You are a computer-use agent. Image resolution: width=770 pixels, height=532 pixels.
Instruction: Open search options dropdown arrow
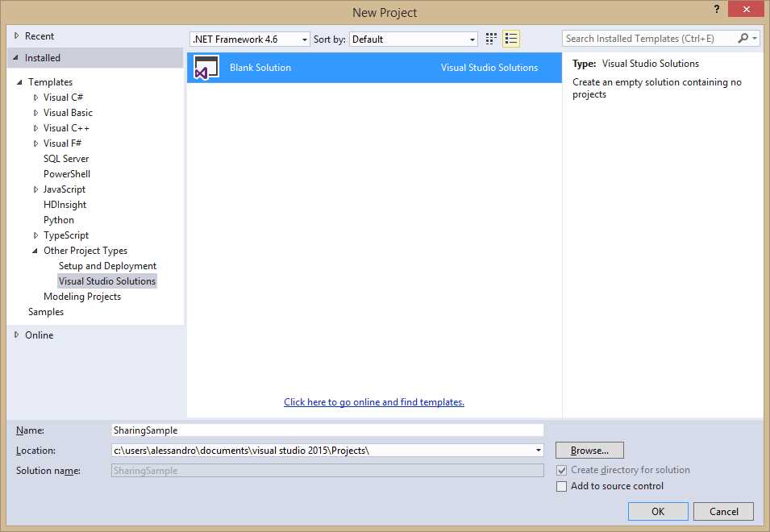(755, 38)
